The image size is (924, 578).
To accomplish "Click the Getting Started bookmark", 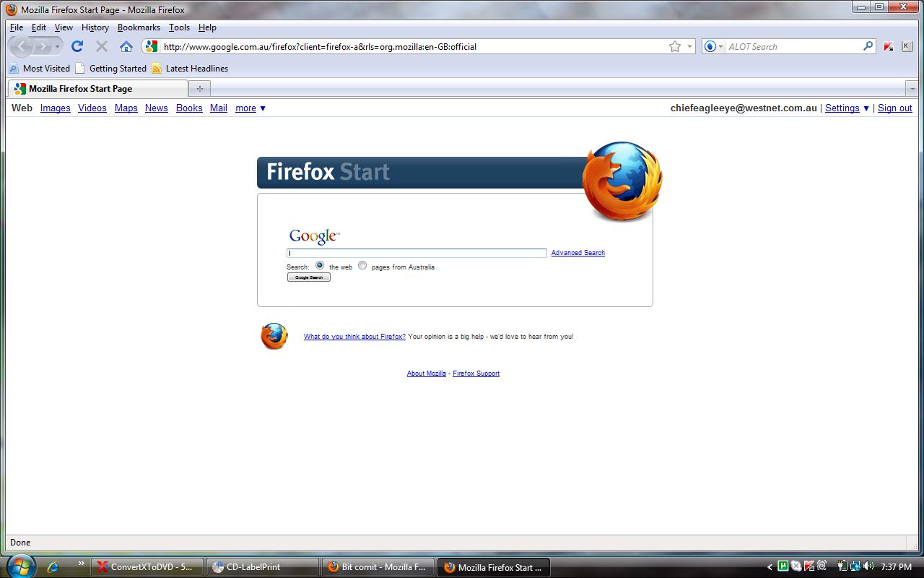I will tap(110, 69).
